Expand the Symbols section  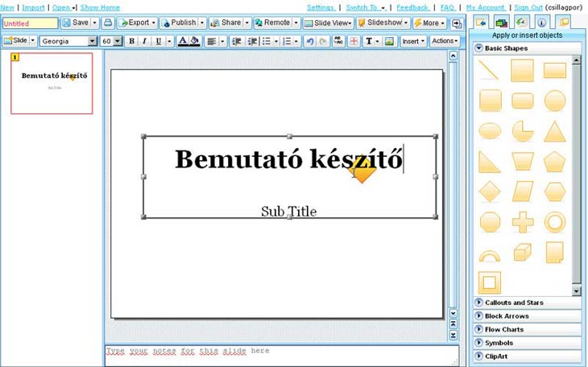pyautogui.click(x=527, y=343)
